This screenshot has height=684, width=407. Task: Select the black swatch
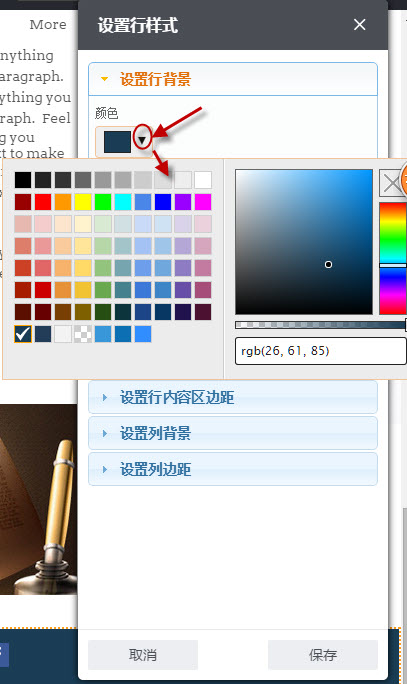[23, 180]
